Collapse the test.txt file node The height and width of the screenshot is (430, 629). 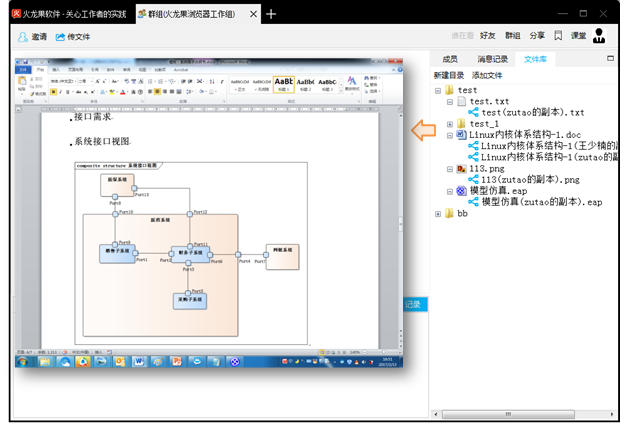click(x=450, y=102)
